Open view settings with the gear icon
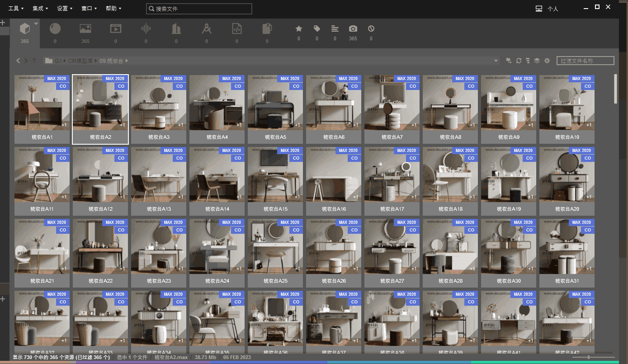Screen dimensions: 628x364 547,61
